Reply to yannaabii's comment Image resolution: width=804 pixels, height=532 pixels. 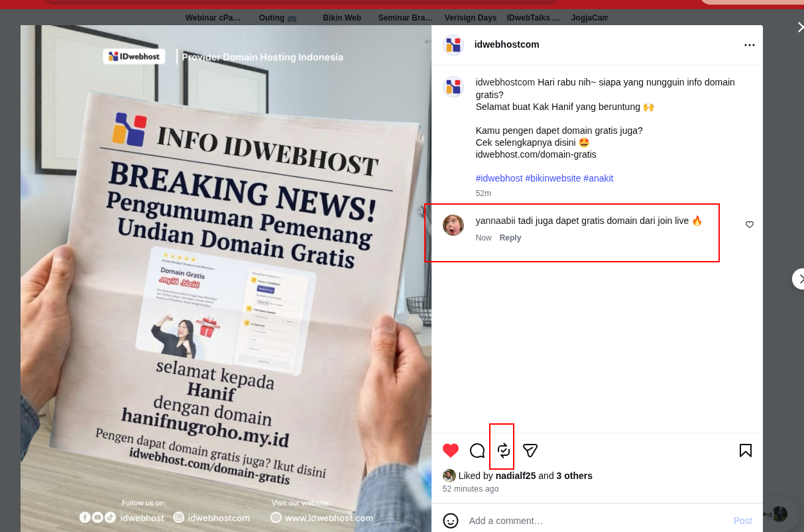click(x=510, y=238)
